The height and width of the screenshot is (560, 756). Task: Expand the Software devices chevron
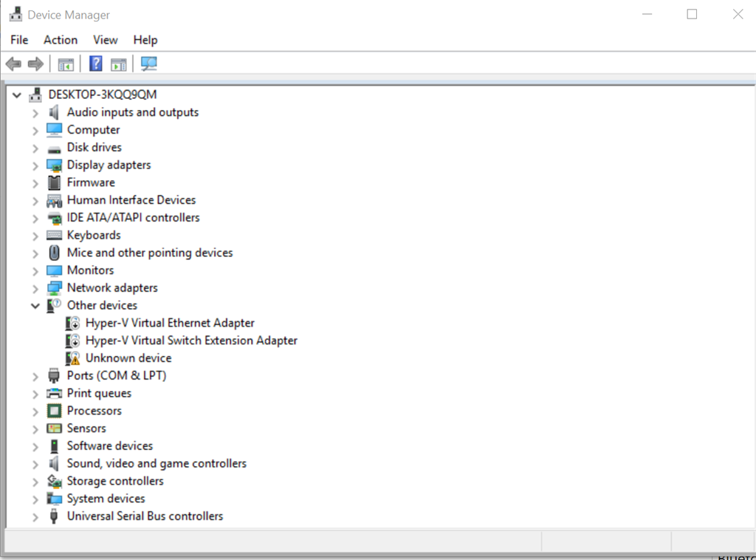click(x=35, y=447)
